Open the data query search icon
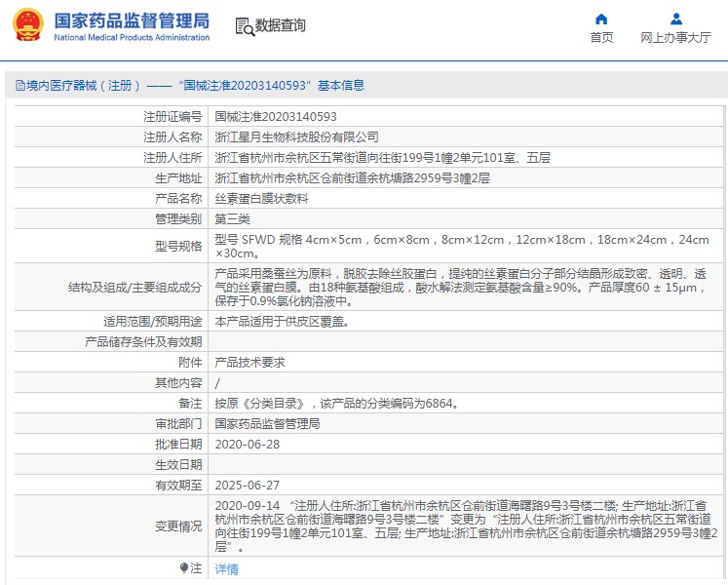728x585 pixels. click(x=245, y=27)
